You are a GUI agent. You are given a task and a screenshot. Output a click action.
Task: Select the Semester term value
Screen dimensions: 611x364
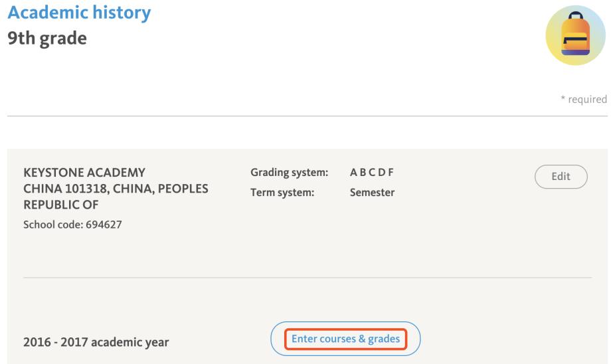click(x=372, y=193)
